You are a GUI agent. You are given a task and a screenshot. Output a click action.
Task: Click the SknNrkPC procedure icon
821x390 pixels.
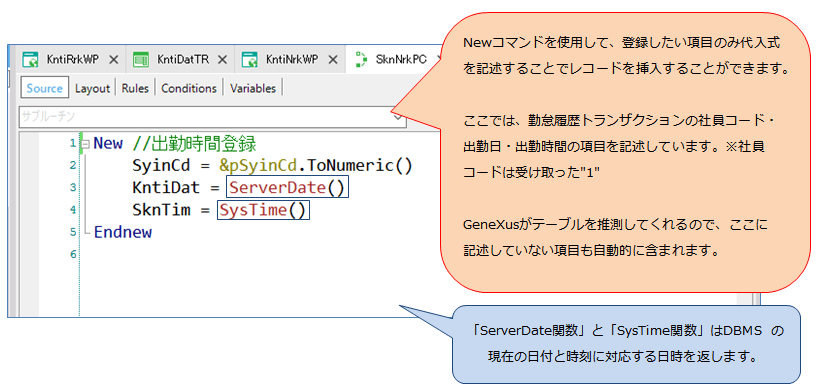point(361,60)
